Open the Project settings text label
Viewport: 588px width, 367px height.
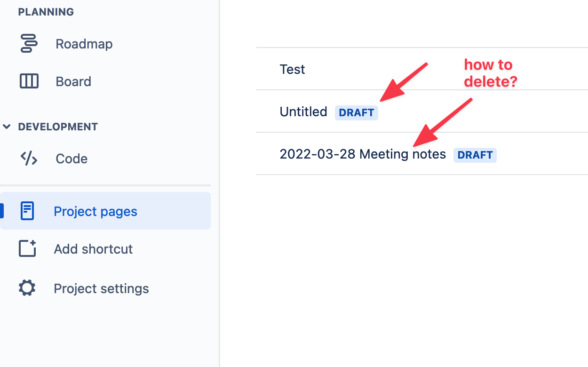101,288
